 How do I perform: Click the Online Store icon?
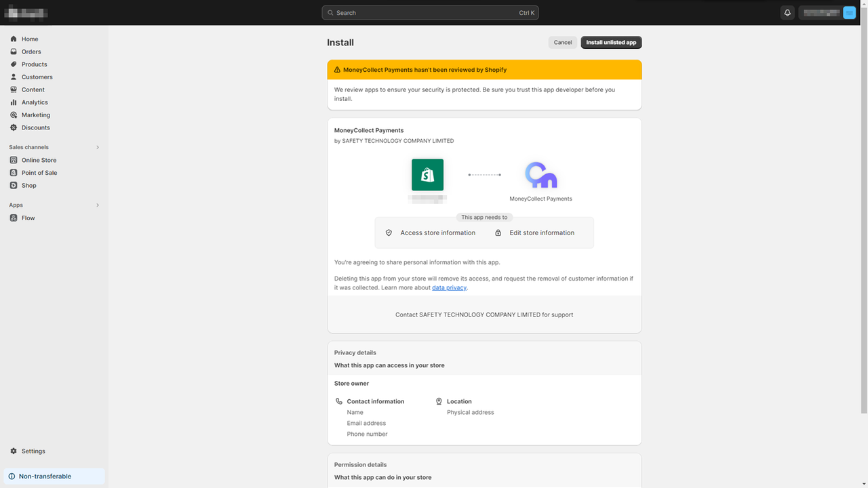(x=14, y=160)
